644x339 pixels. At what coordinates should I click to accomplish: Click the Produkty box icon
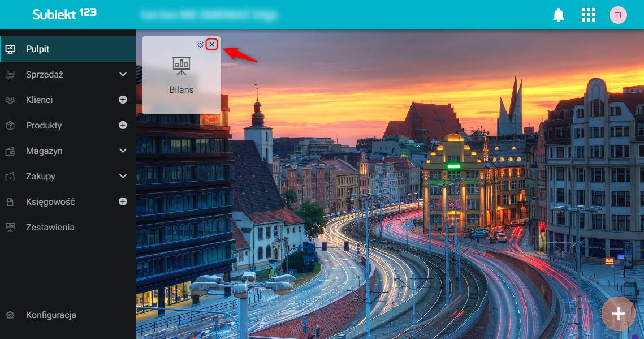(x=10, y=126)
